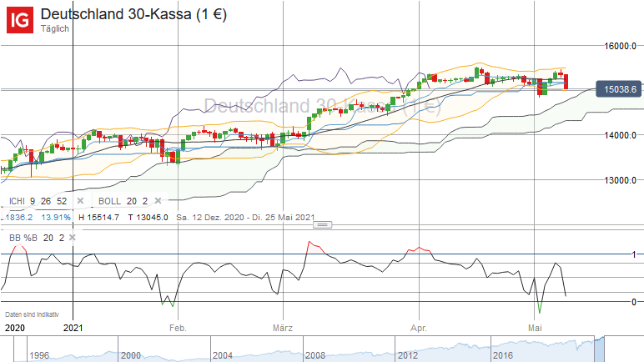The image size is (644, 362).
Task: Click the Daten sind indikativ notice
Action: [32, 314]
